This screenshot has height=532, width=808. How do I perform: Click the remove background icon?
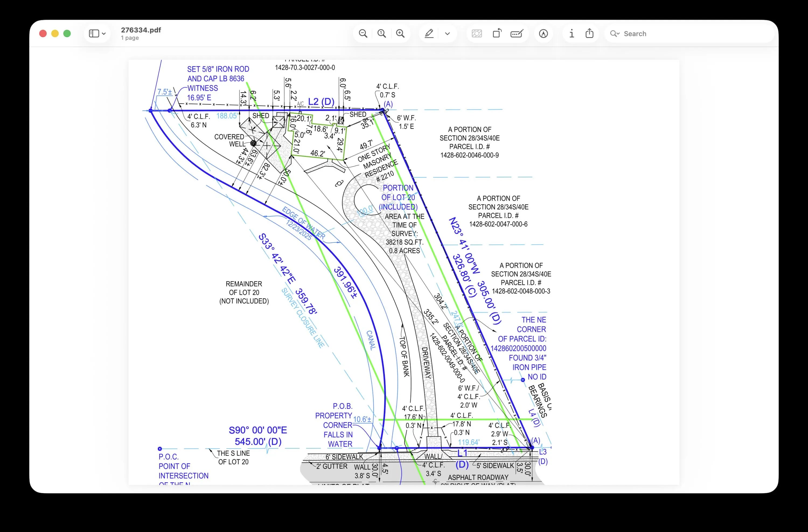point(477,34)
